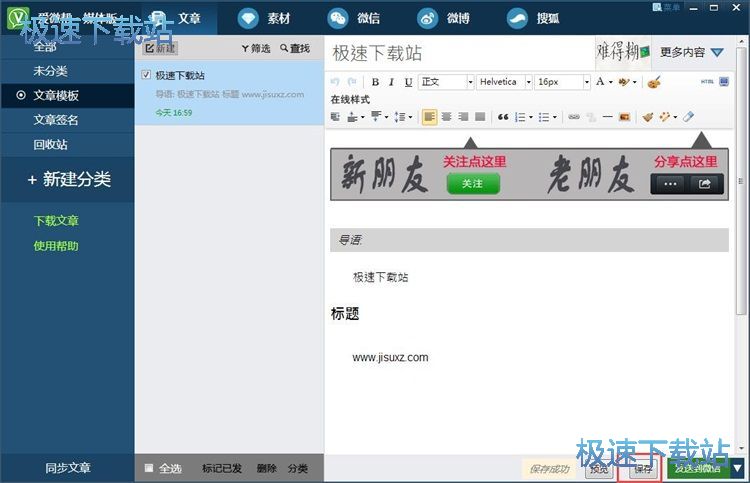Click the 新建 new article button
The height and width of the screenshot is (483, 750).
[160, 48]
